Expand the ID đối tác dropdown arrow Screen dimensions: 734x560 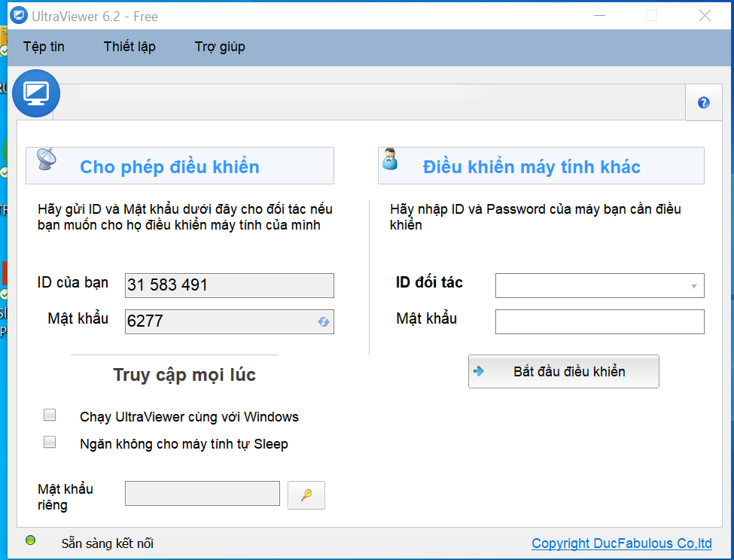(x=694, y=286)
